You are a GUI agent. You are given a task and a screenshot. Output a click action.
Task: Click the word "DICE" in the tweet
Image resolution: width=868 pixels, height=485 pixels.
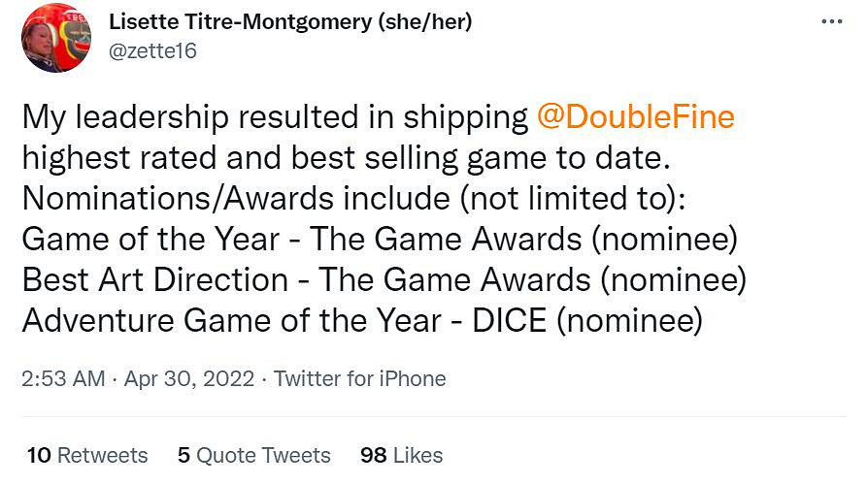(510, 321)
